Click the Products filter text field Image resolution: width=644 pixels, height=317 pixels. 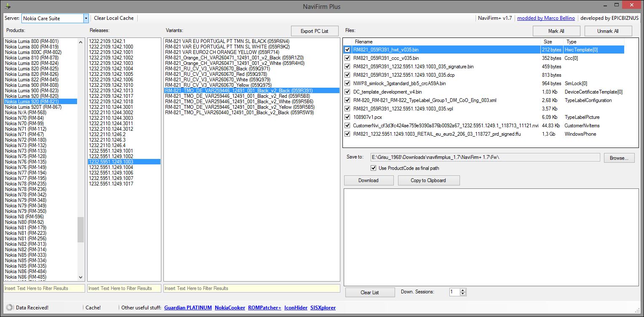[x=44, y=288]
